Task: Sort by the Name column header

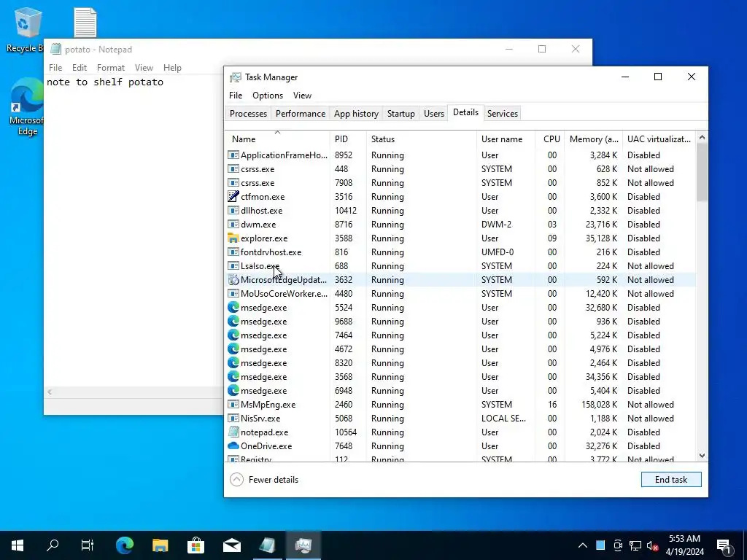Action: click(x=277, y=139)
